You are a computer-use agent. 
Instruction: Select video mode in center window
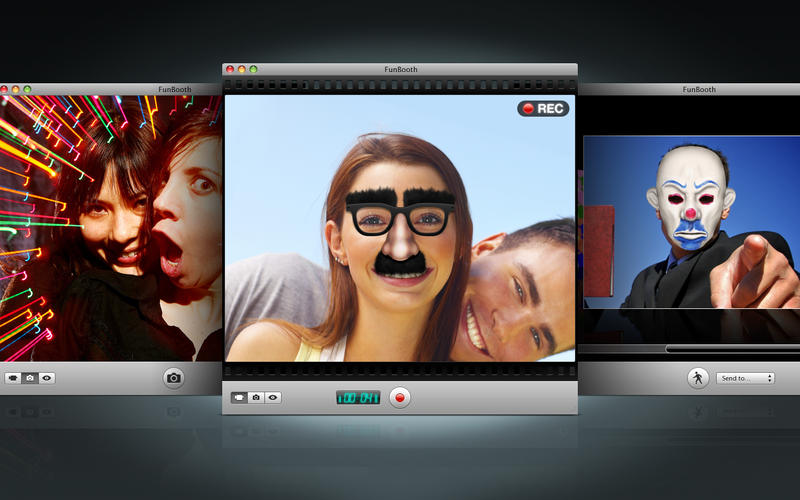240,397
